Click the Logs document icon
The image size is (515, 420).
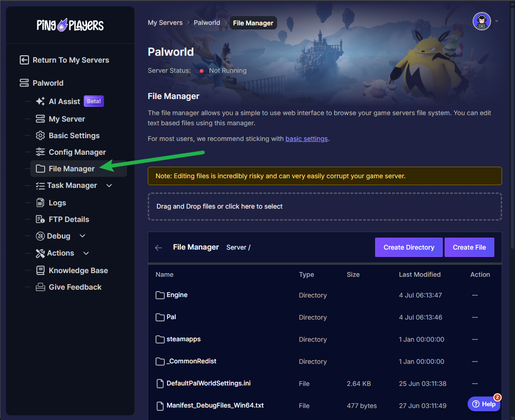(41, 203)
